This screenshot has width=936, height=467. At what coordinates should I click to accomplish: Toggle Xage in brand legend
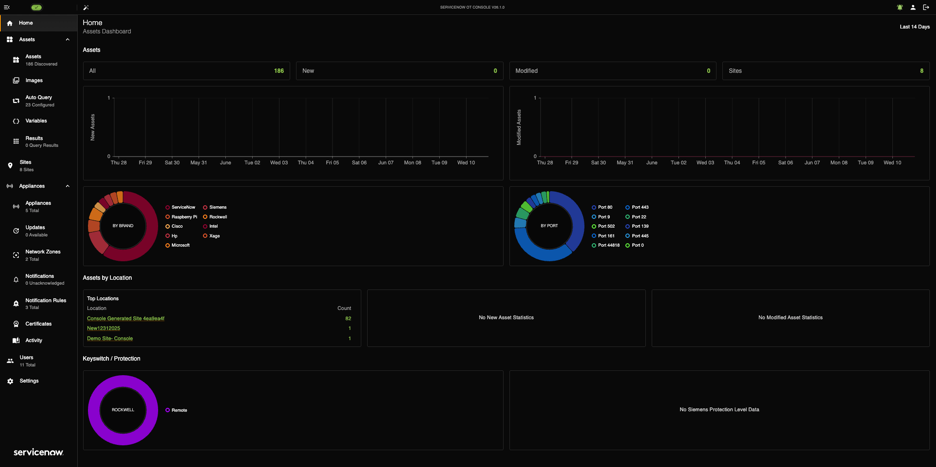click(211, 236)
